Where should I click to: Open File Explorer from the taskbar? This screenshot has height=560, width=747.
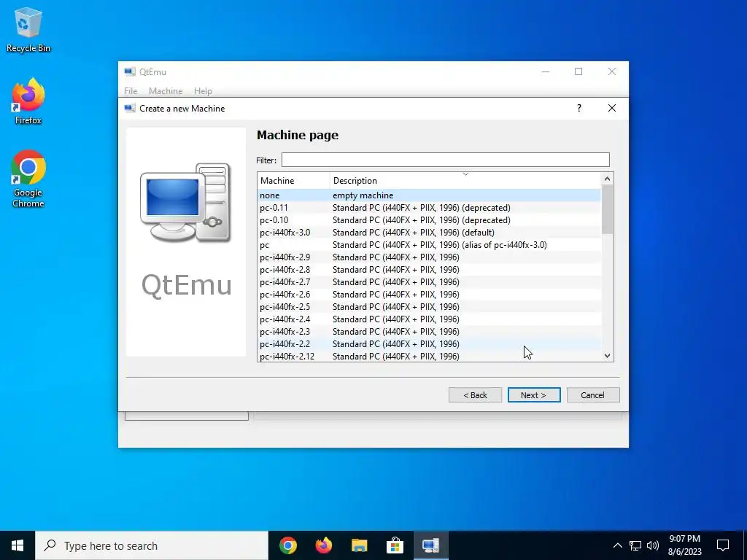coord(359,545)
